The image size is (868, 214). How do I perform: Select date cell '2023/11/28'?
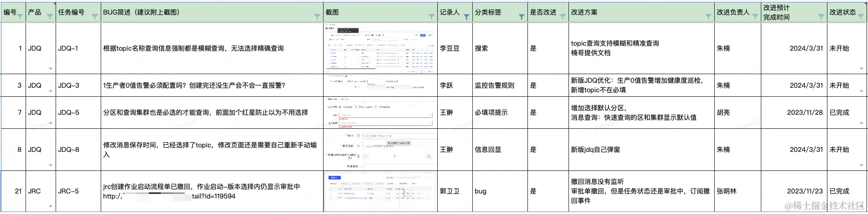[x=794, y=112]
